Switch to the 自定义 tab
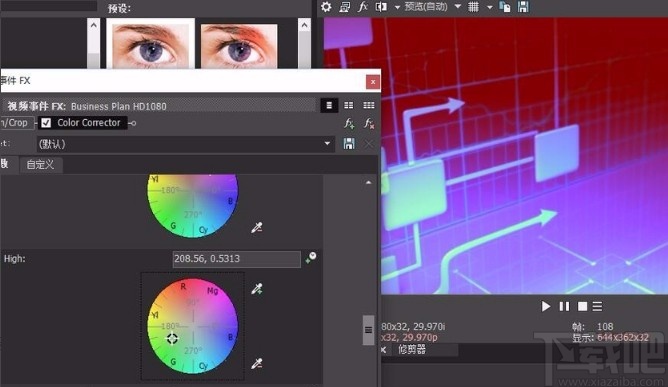This screenshot has height=387, width=668. point(40,165)
